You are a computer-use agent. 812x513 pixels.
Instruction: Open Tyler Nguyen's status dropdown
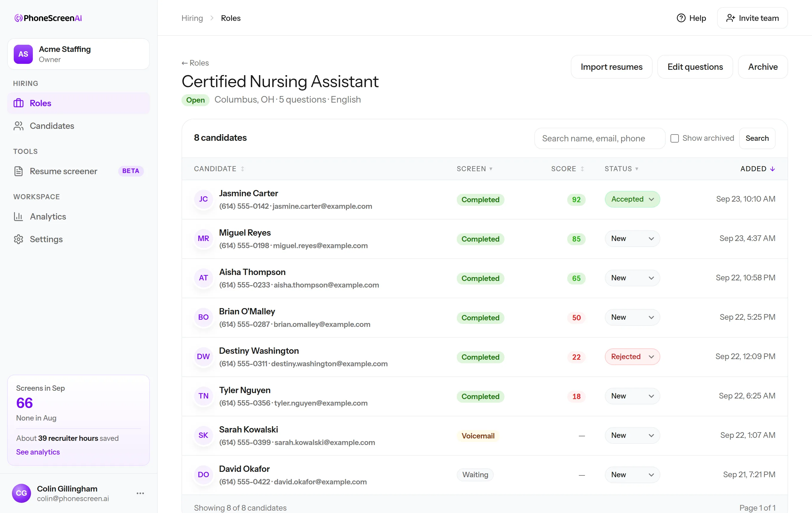(x=632, y=396)
